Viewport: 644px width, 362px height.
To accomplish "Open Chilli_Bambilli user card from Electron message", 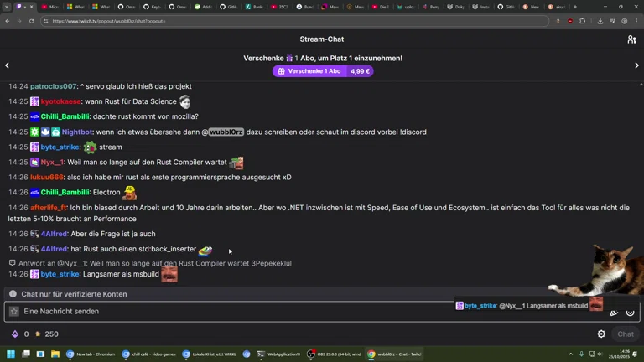I will [x=65, y=193].
